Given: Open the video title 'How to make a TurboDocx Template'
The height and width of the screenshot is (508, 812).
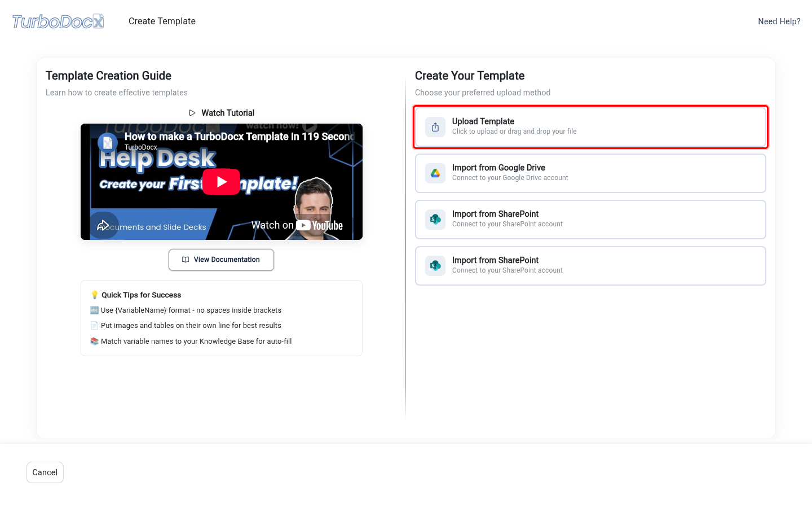Looking at the screenshot, I should (240, 137).
